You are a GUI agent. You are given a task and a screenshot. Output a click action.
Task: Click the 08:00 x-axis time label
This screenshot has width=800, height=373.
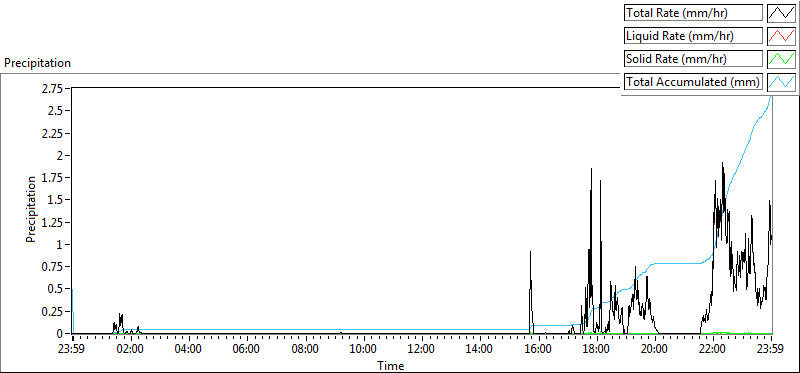pos(306,350)
